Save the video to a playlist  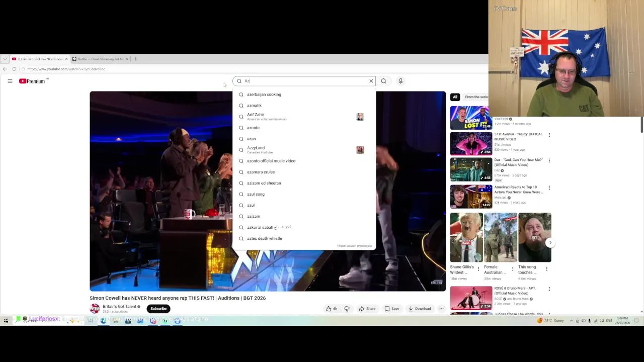coord(392,309)
